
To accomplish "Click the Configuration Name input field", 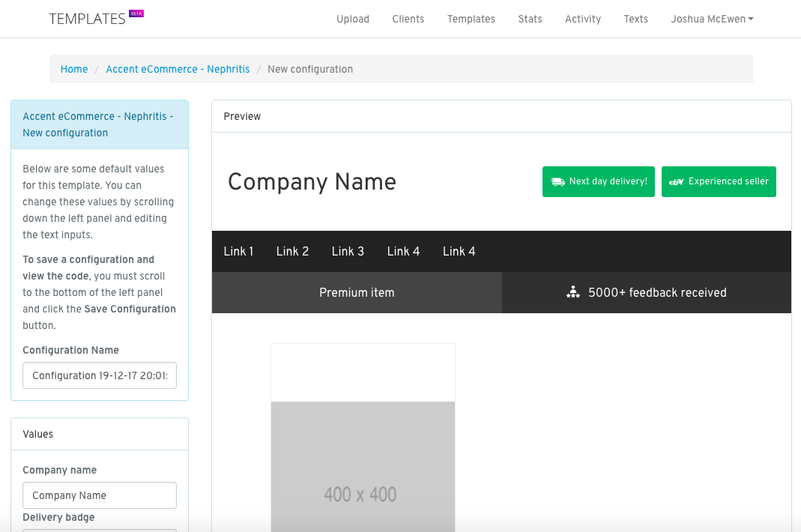I will (100, 375).
